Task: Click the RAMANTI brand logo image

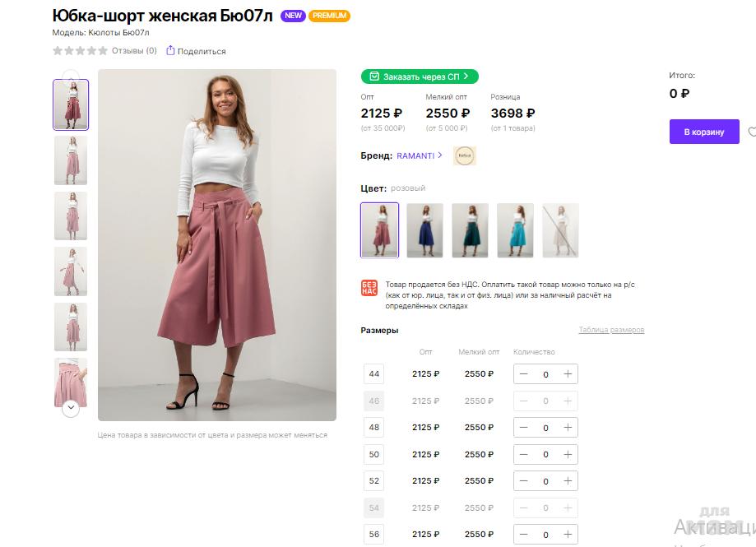Action: pyautogui.click(x=465, y=155)
